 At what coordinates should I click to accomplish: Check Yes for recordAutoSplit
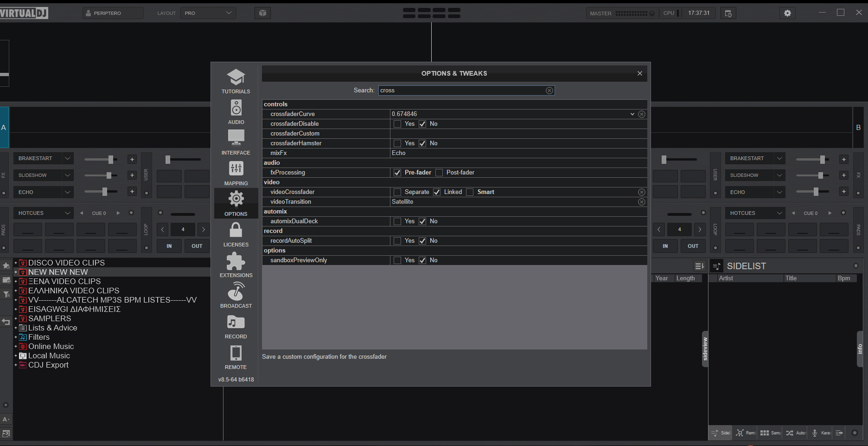[397, 241]
